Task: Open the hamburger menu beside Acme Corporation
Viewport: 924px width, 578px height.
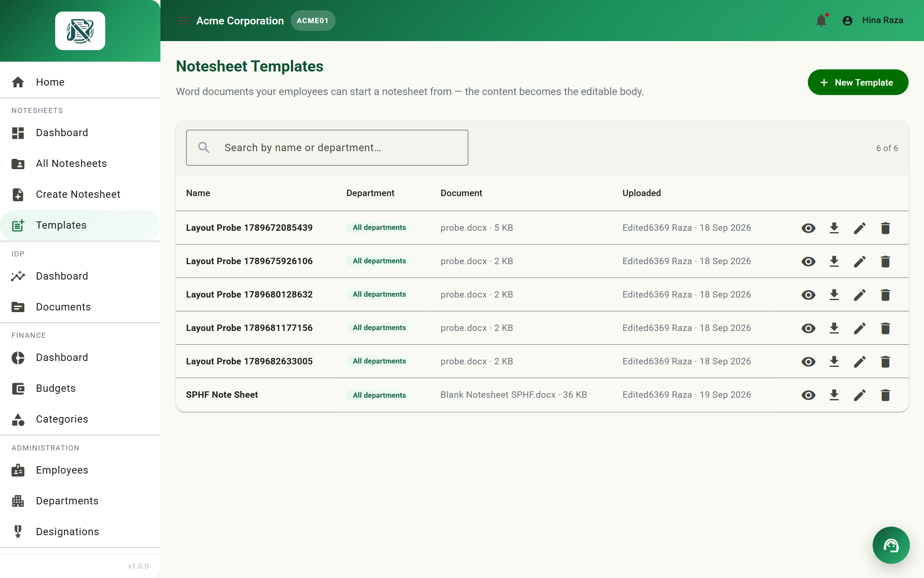Action: click(x=184, y=21)
